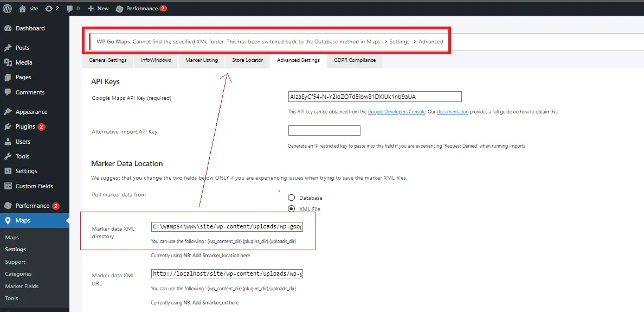Screen dimensions: 644x312
Task: Open the documentation link
Action: point(453,112)
